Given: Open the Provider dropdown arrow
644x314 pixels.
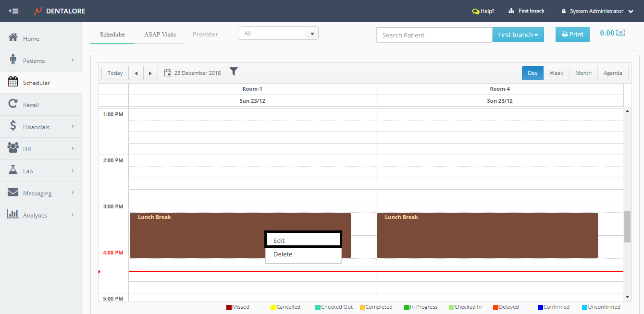Looking at the screenshot, I should [312, 34].
